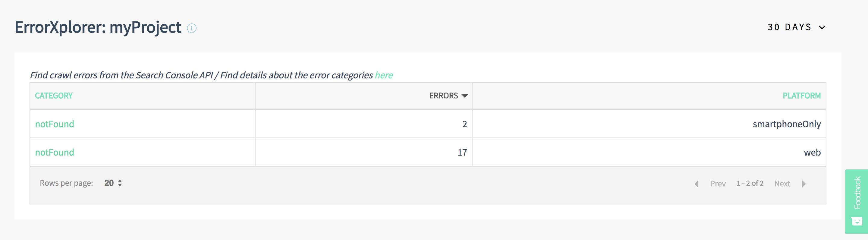Click the 'Rows per page:' label
Viewport: 868px width, 240px height.
tap(66, 183)
